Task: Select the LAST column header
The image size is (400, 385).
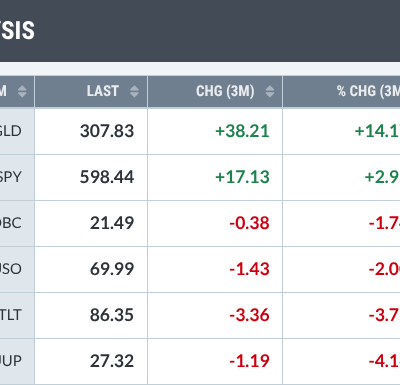Action: 91,91
